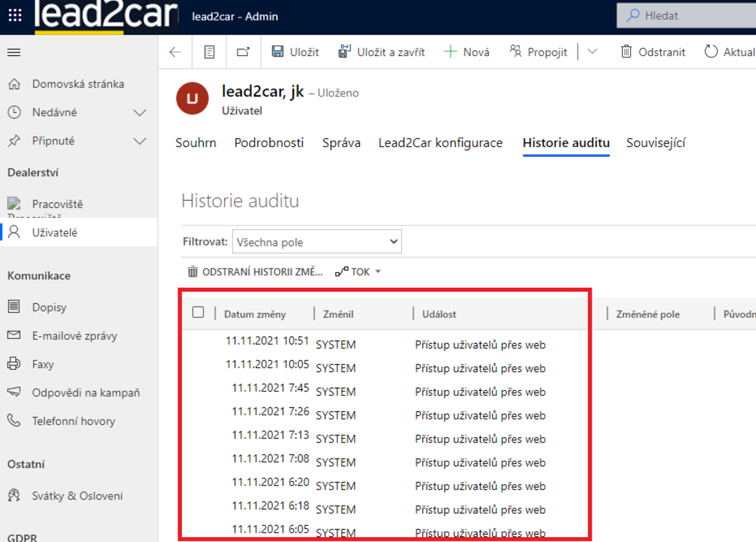The image size is (756, 542).
Task: Open dropdown arrow next to Propojit
Action: click(x=592, y=52)
